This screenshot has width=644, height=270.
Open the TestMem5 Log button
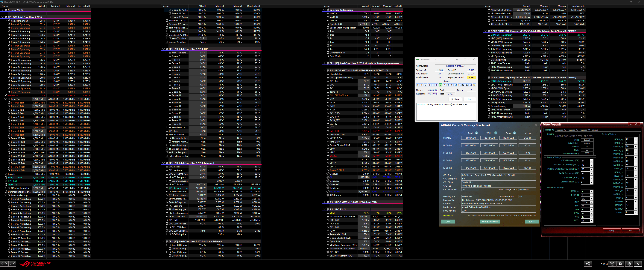(470, 99)
